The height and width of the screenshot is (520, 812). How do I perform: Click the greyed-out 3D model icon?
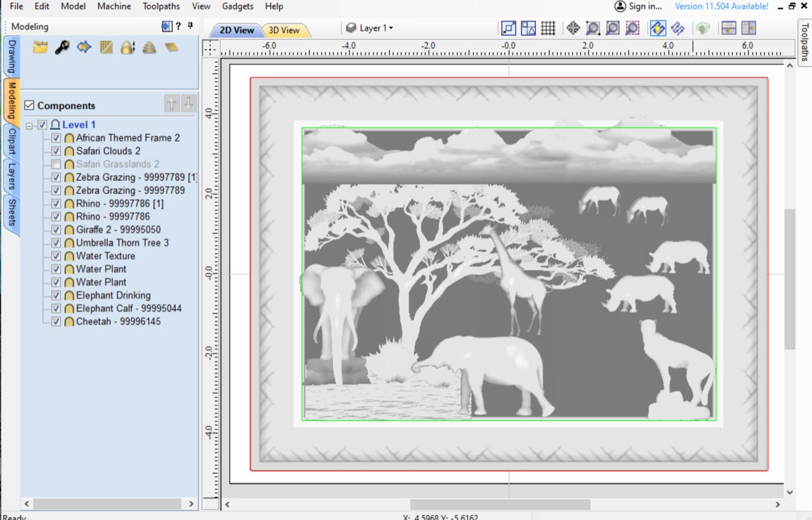click(702, 28)
